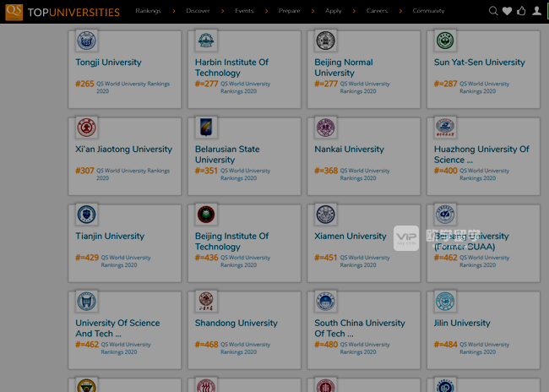The width and height of the screenshot is (549, 392).
Task: Click the Jilin University crest
Action: [445, 302]
